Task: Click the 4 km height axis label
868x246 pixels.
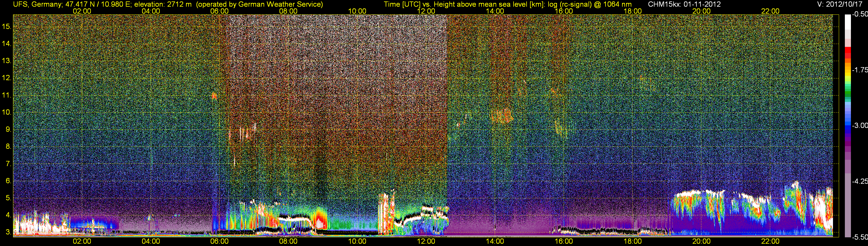Action: 8,215
